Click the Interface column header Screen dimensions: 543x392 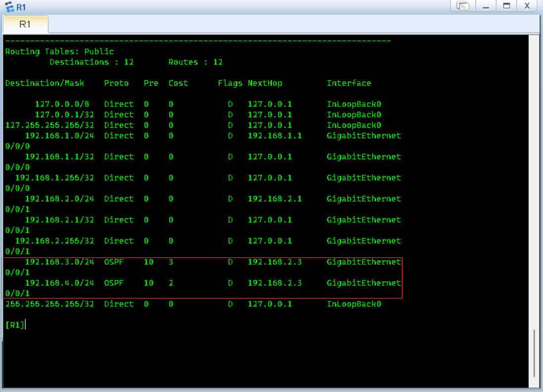point(349,83)
